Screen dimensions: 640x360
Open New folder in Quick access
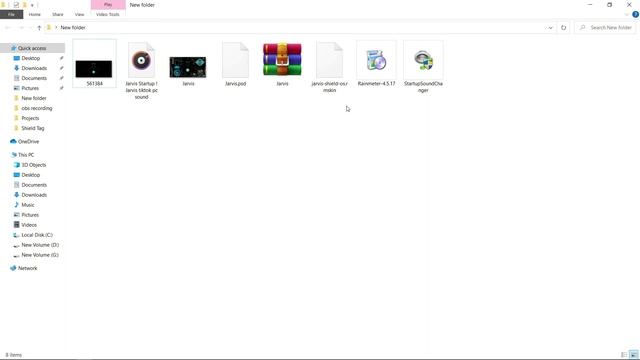(34, 98)
